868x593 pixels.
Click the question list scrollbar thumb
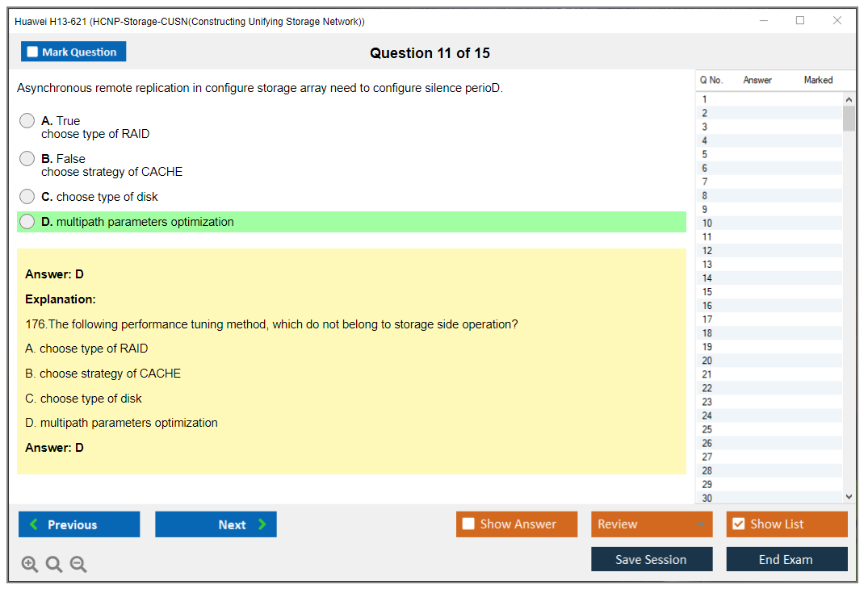[x=849, y=118]
